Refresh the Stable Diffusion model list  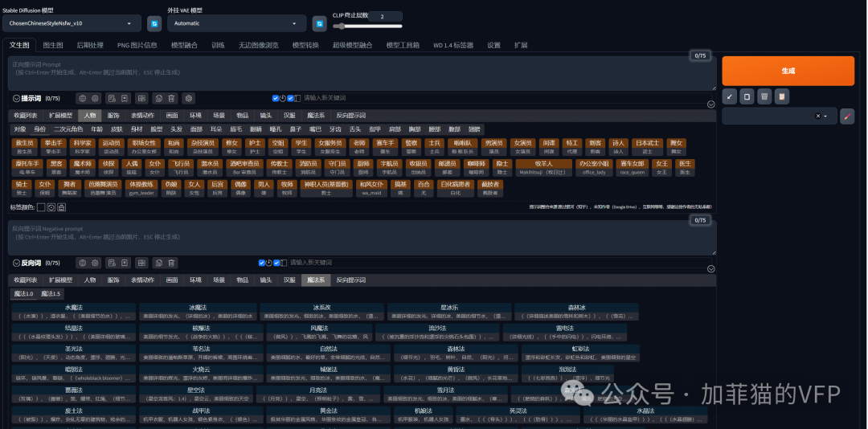tap(154, 24)
